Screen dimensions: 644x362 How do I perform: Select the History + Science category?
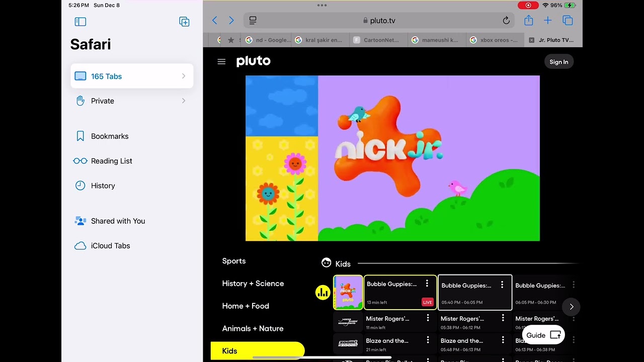pyautogui.click(x=253, y=284)
